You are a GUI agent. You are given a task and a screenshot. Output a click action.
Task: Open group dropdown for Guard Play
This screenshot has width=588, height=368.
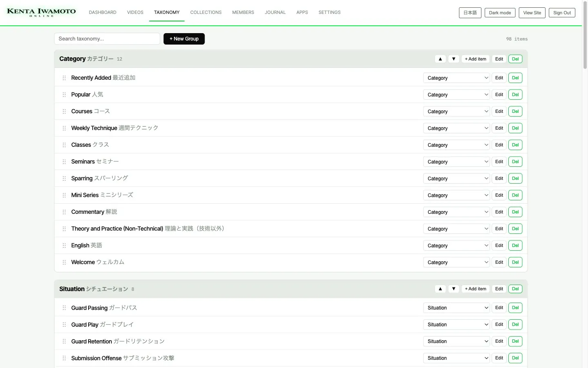[456, 324]
